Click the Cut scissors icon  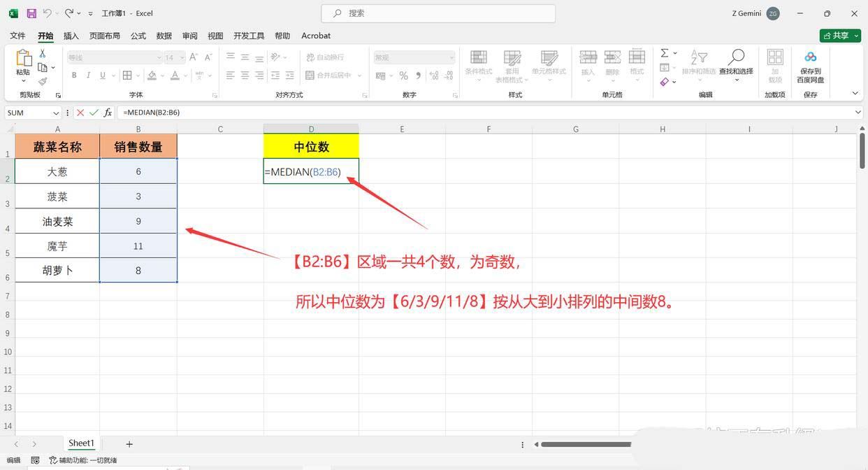pos(42,54)
